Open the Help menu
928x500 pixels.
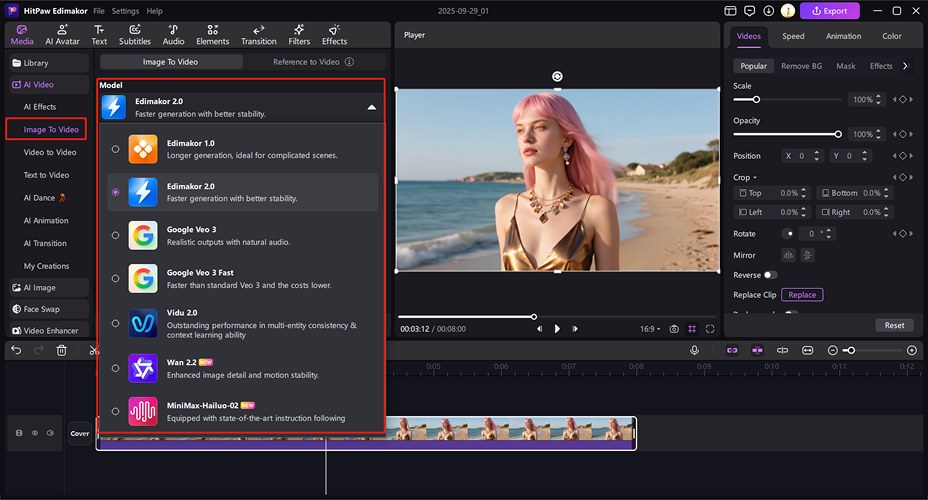(x=154, y=11)
